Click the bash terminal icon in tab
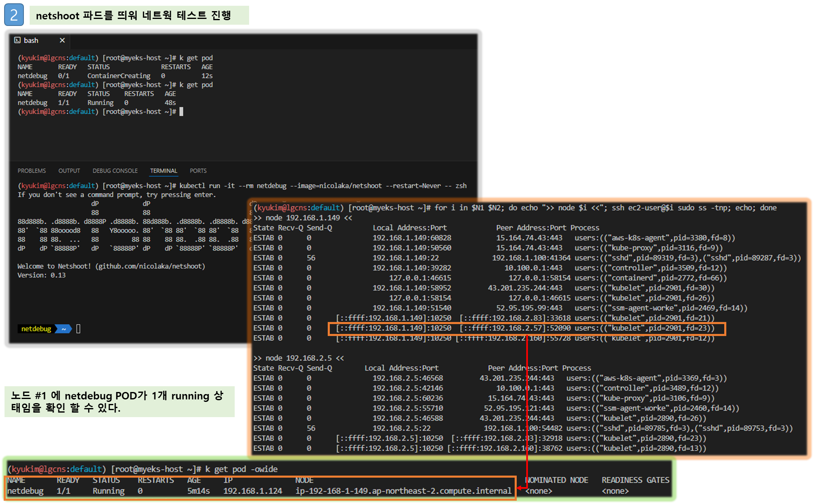Image resolution: width=814 pixels, height=504 pixels. (x=17, y=40)
